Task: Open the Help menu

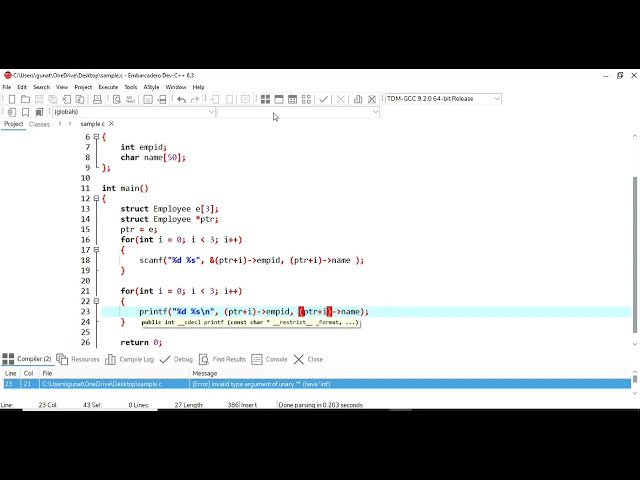Action: (198, 87)
